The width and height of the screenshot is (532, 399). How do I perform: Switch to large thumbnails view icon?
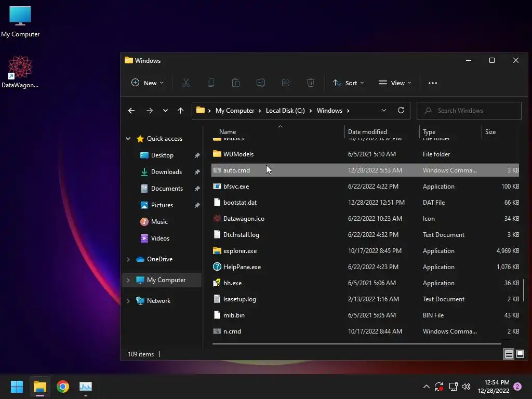[x=520, y=354]
